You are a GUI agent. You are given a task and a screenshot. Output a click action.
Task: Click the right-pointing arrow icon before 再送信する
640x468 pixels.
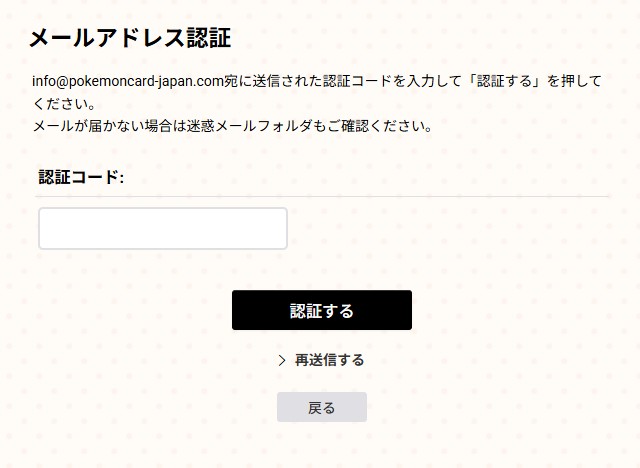click(282, 360)
